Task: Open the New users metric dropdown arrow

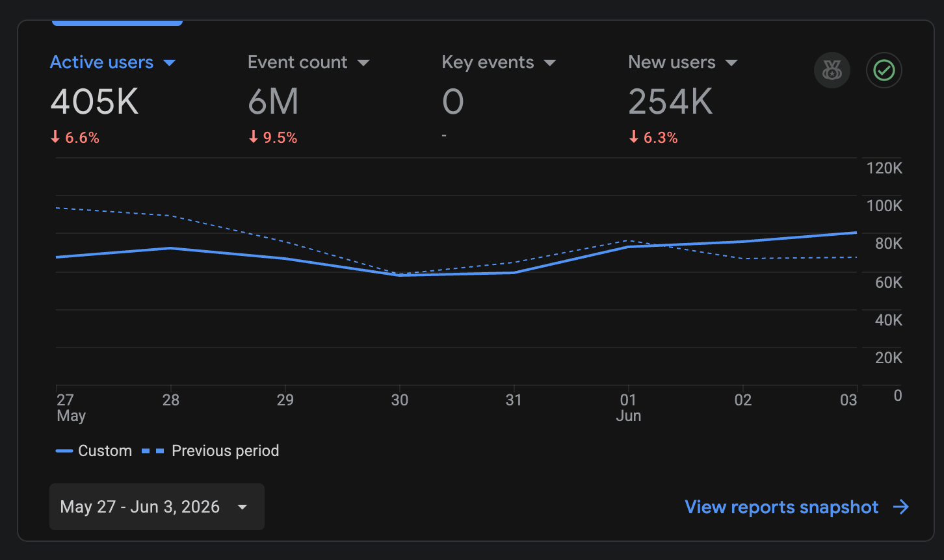Action: 731,63
